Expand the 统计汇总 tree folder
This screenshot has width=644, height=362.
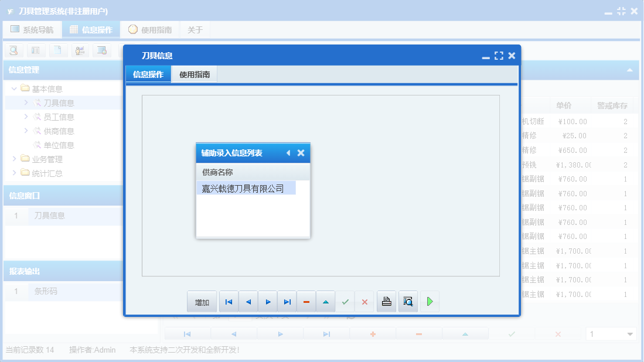[15, 173]
